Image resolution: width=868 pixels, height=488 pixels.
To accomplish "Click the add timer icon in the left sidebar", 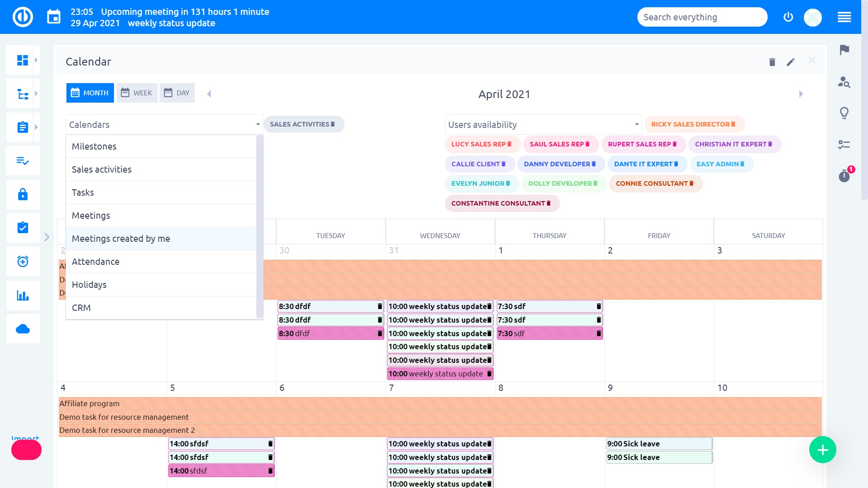I will (23, 262).
